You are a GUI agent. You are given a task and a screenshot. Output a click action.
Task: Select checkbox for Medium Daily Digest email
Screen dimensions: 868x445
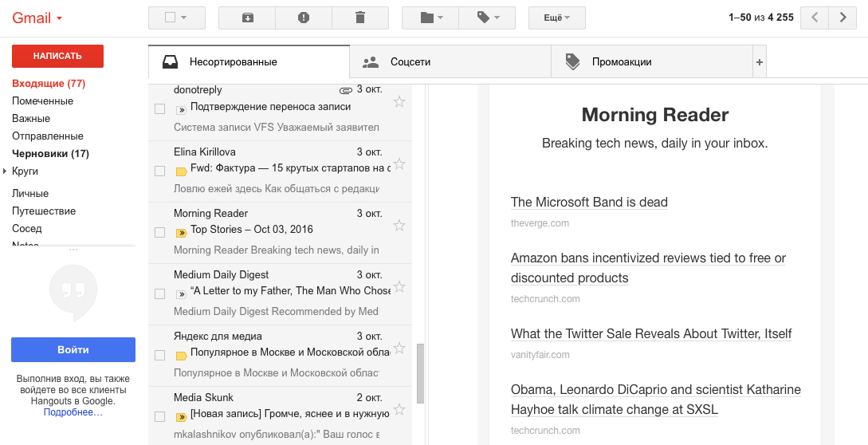(x=160, y=293)
